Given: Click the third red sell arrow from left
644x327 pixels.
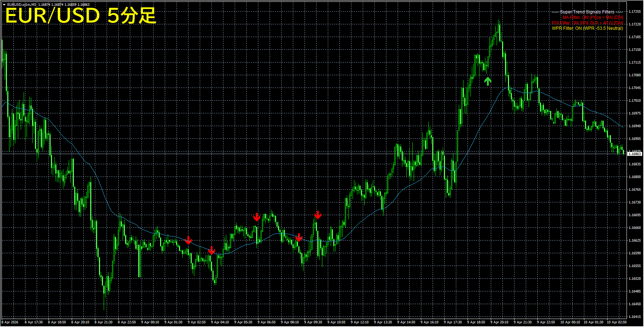Looking at the screenshot, I should click(x=257, y=217).
